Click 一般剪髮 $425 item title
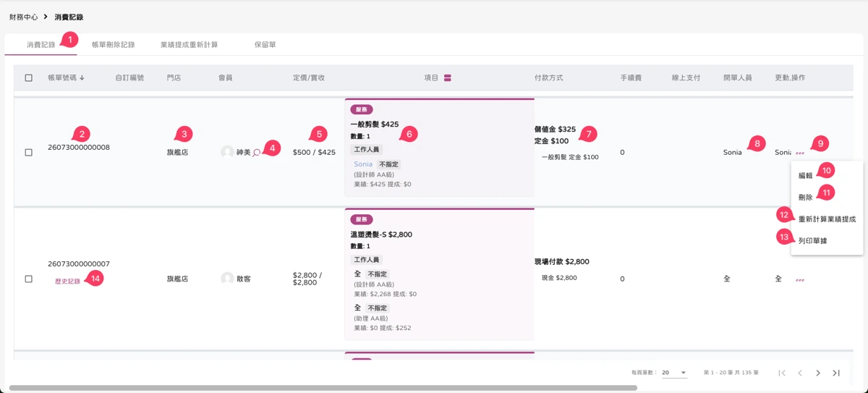The width and height of the screenshot is (868, 393). [375, 124]
